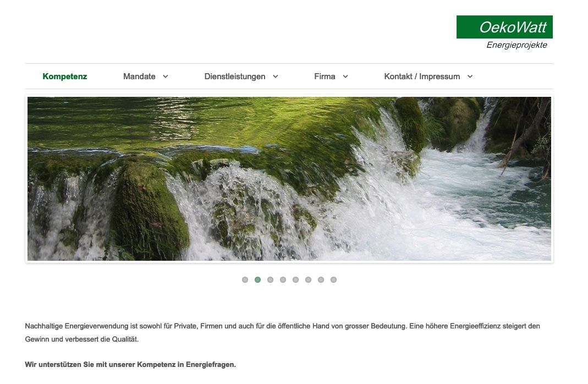Open the Kompetenz menu item

[65, 76]
